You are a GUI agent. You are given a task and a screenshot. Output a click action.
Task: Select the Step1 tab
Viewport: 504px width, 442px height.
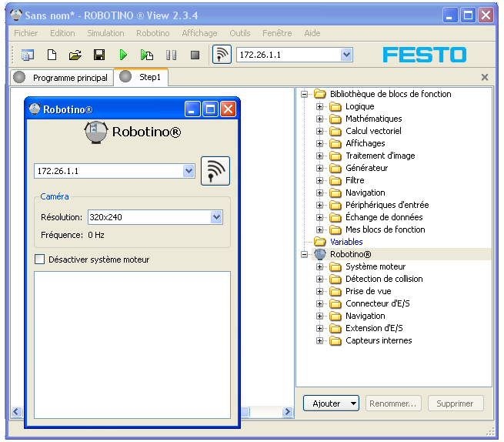pos(141,77)
